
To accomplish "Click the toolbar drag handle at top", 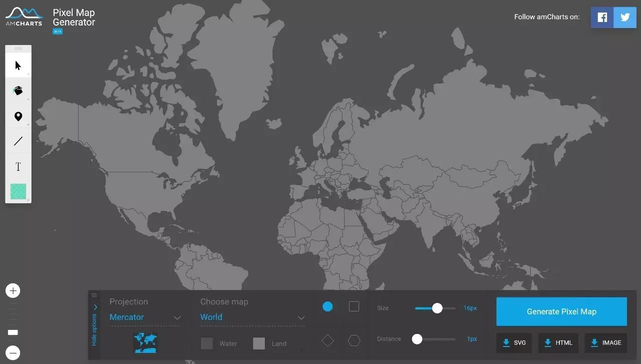I will [18, 49].
